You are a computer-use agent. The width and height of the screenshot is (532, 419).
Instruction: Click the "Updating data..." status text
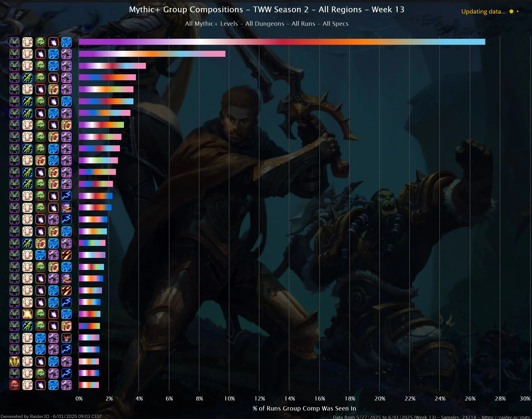coord(483,12)
